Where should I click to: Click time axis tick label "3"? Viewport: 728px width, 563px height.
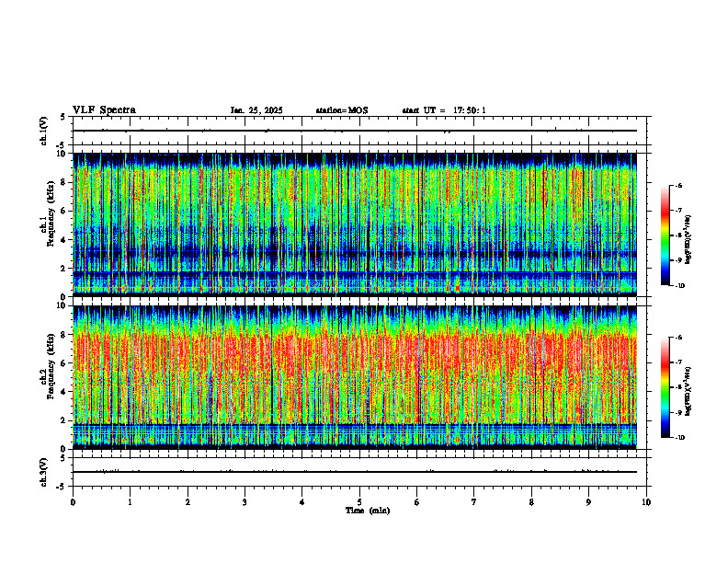pyautogui.click(x=245, y=502)
